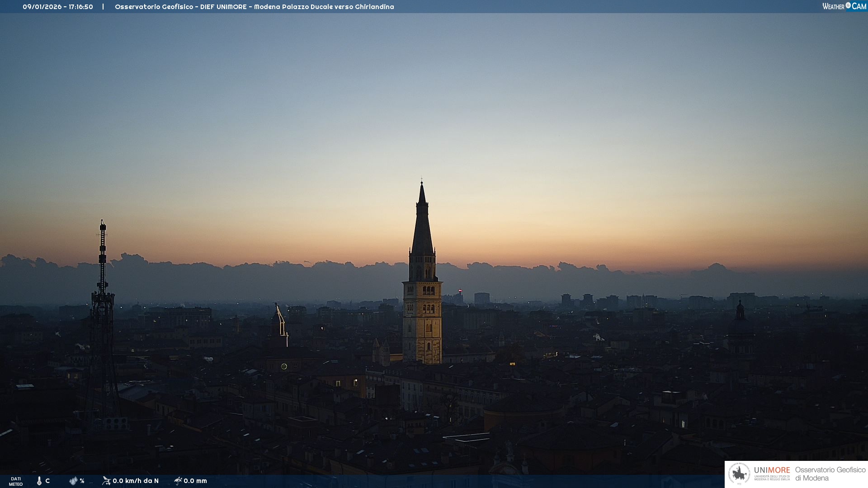Click the UNIMORE university seal emblem
Screen dimensions: 868x488
point(739,474)
